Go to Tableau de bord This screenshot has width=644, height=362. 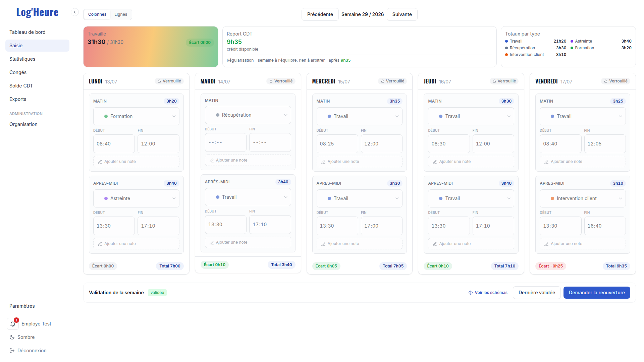pos(37,32)
